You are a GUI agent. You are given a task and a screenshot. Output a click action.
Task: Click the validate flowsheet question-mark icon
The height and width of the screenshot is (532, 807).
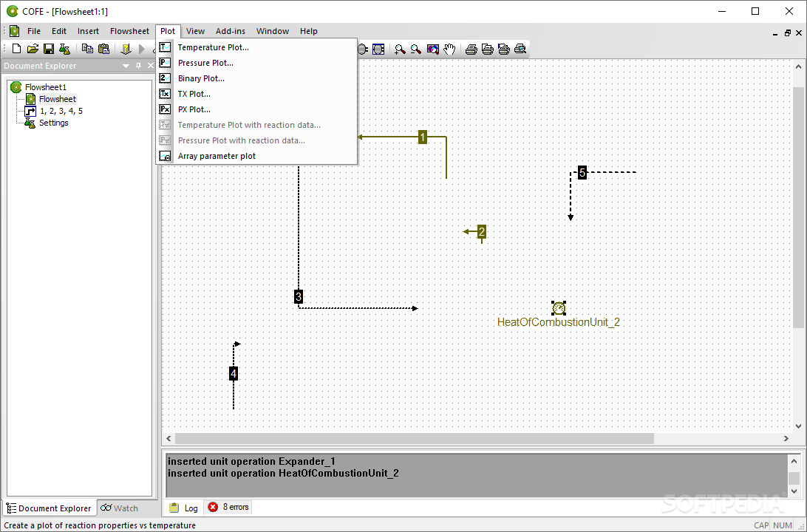126,49
